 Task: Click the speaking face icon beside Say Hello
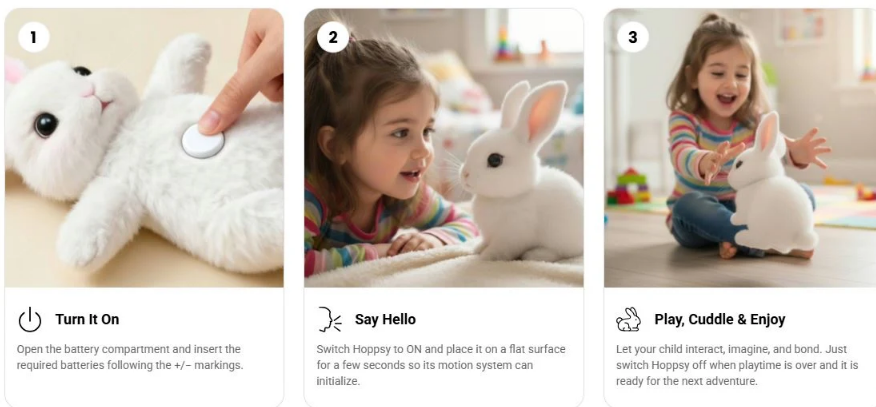330,319
